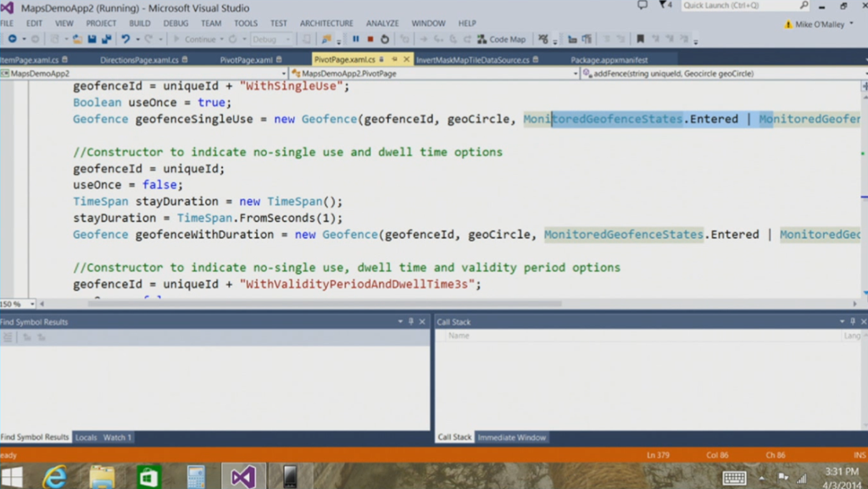Open the TEST menu
This screenshot has width=868, height=489.
point(278,23)
